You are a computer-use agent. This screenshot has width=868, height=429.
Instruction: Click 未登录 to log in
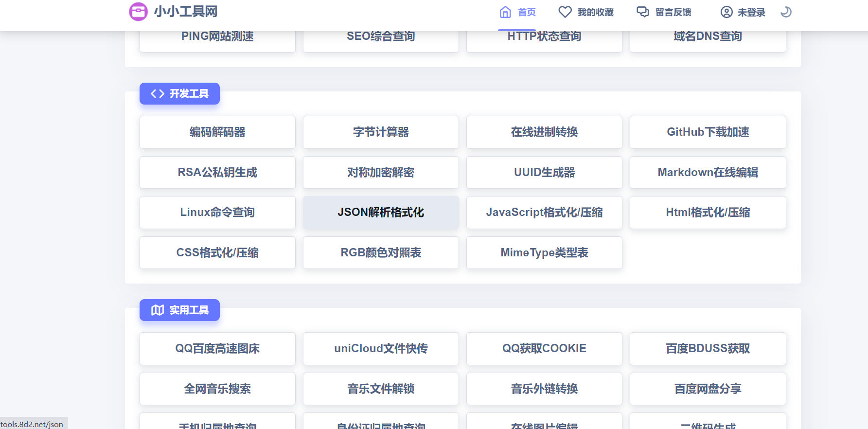click(x=743, y=12)
